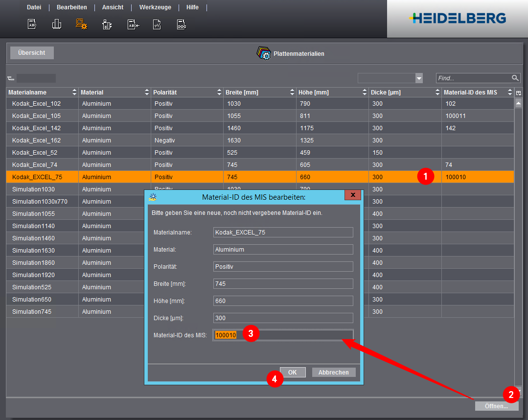Click the first toolbar icon with ABC document
Viewport: 528px width, 420px height.
32,24
